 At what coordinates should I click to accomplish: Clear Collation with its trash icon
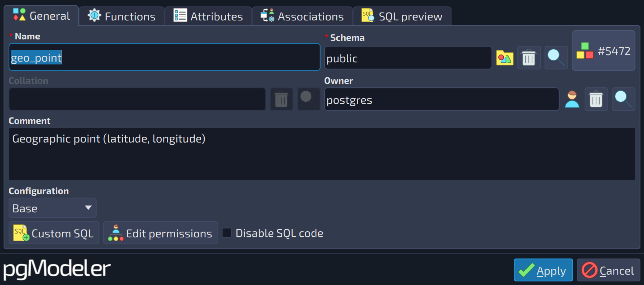[x=281, y=99]
